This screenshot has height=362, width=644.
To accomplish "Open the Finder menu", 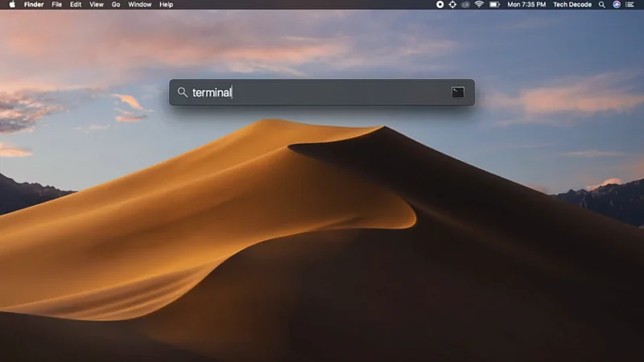I will (34, 5).
